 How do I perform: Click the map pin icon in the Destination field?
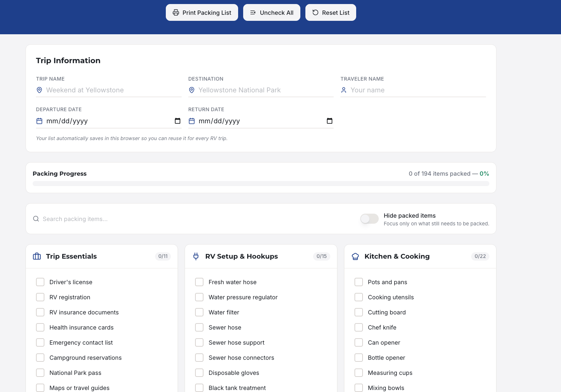(192, 90)
